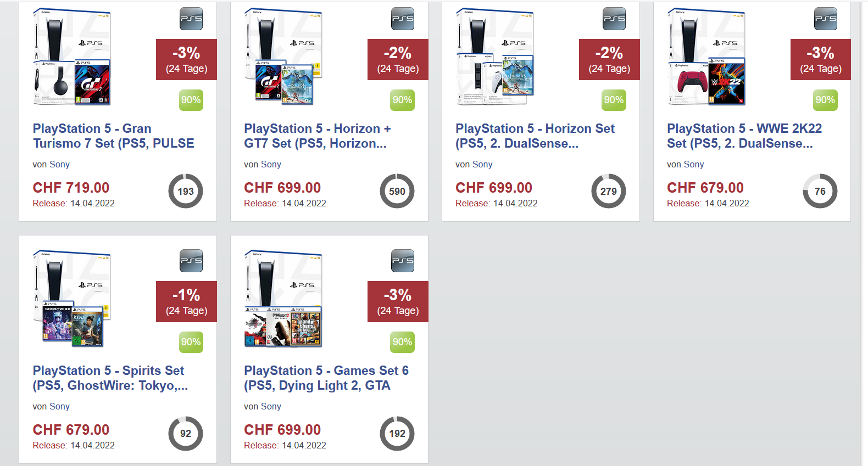Image resolution: width=868 pixels, height=466 pixels.
Task: Click the 76 counter circle on WWE 2K22 Set
Action: [x=820, y=191]
